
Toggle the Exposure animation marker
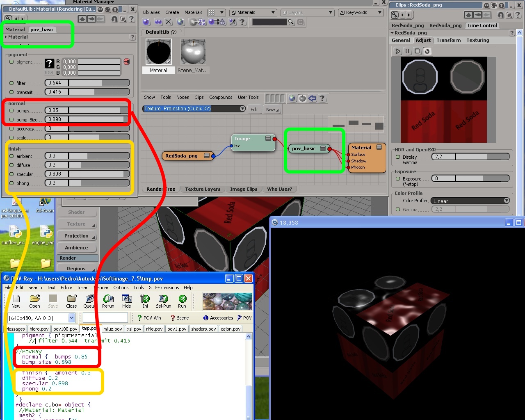tap(398, 178)
